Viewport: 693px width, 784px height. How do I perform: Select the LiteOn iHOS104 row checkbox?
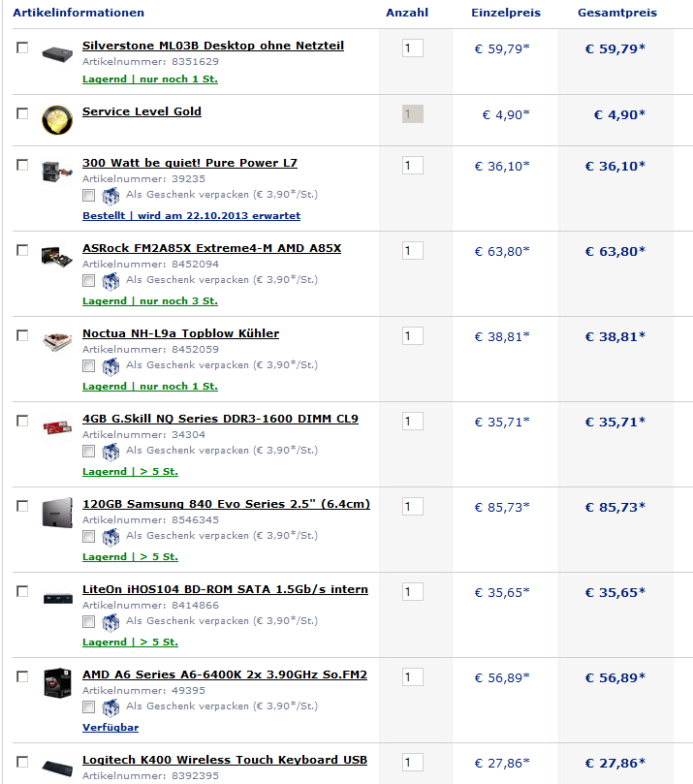point(22,591)
